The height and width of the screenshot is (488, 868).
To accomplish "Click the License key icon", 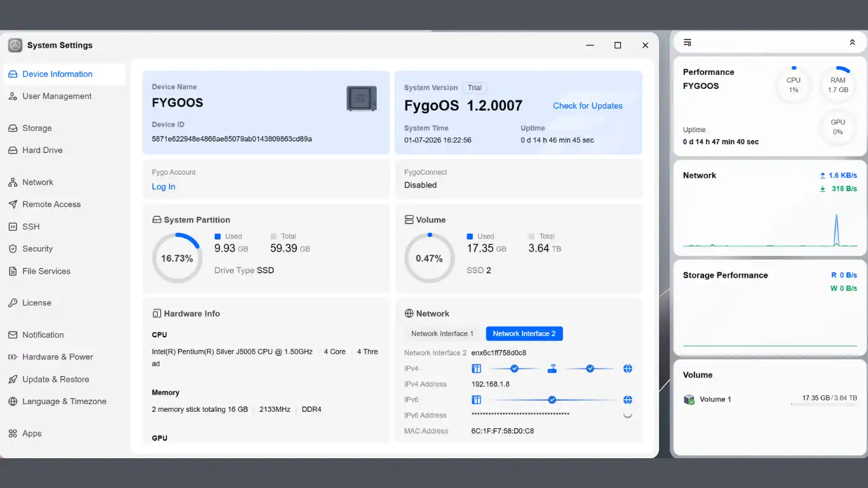I will point(13,303).
